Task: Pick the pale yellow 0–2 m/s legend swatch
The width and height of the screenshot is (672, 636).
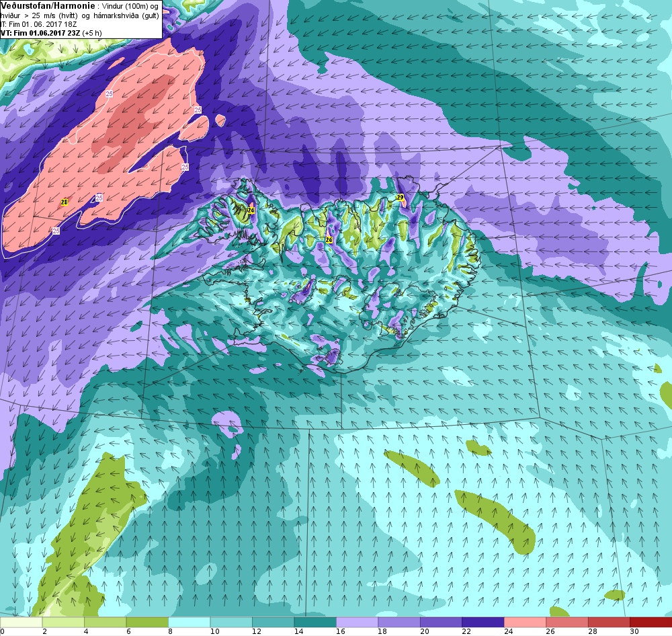Action: click(21, 623)
